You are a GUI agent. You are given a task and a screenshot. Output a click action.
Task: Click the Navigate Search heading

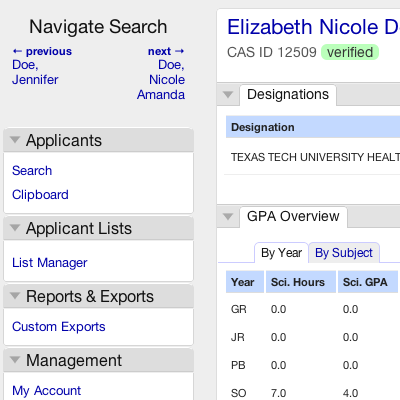pos(98,27)
